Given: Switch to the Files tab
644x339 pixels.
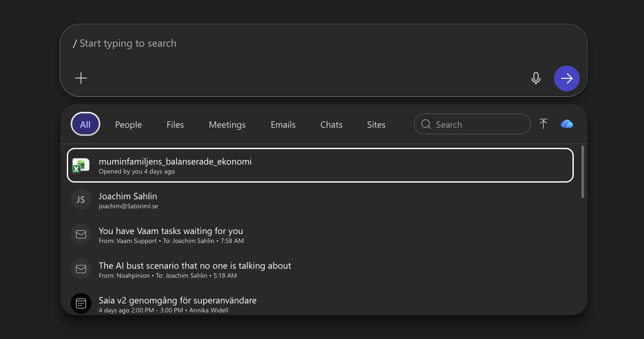Looking at the screenshot, I should click(175, 125).
